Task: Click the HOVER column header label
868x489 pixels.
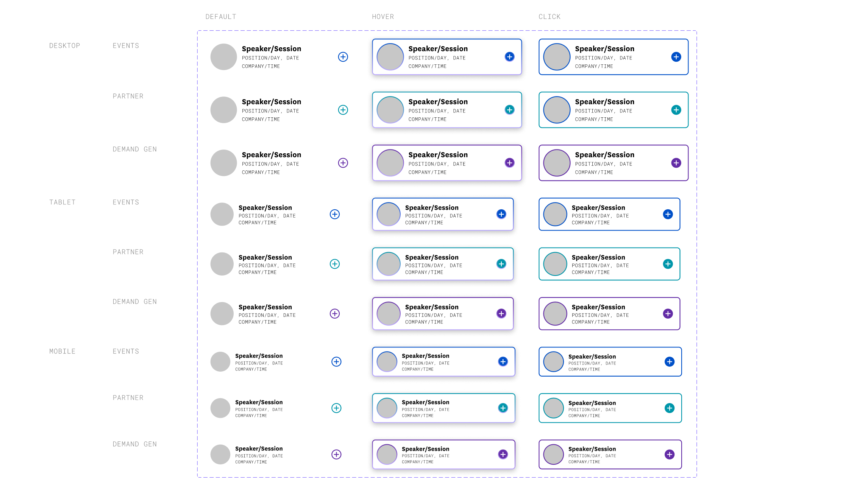Action: click(x=383, y=16)
